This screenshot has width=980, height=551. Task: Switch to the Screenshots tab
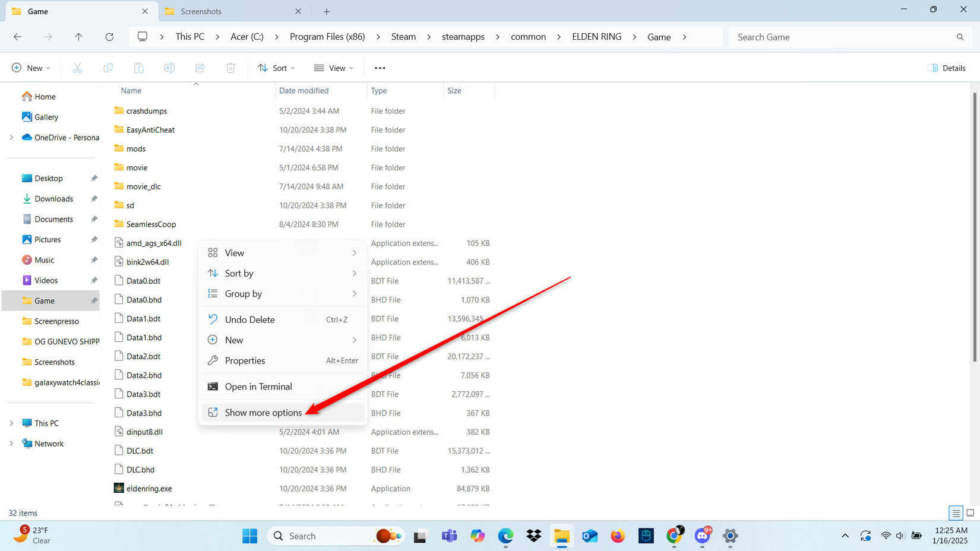point(202,11)
